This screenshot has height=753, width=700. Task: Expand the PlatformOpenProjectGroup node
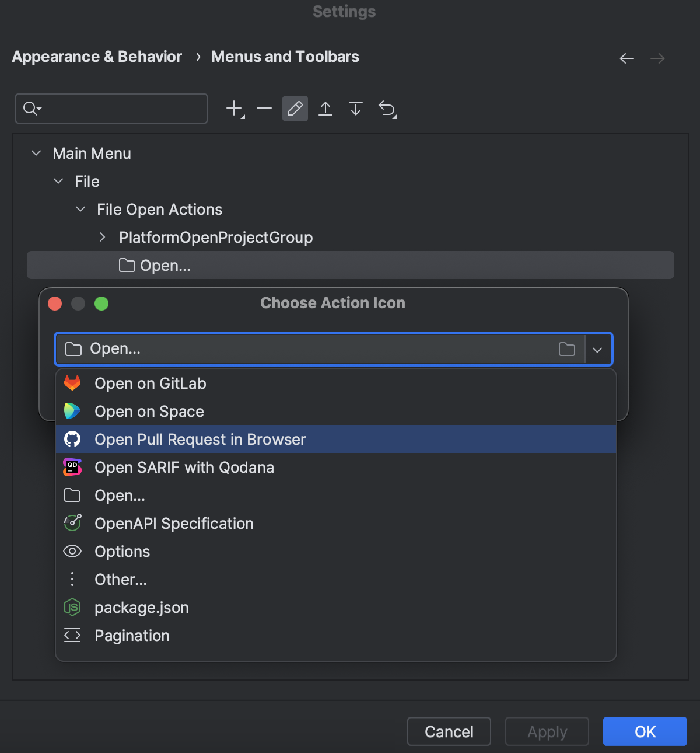pyautogui.click(x=102, y=237)
